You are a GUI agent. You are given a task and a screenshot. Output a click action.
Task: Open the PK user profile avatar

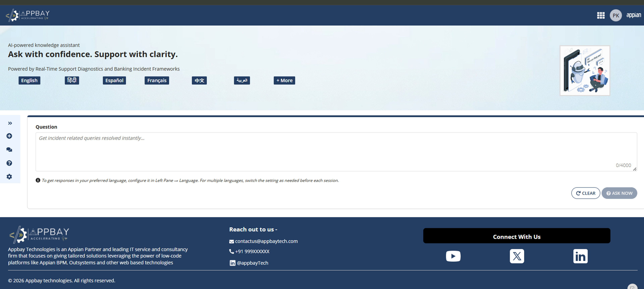click(x=616, y=15)
